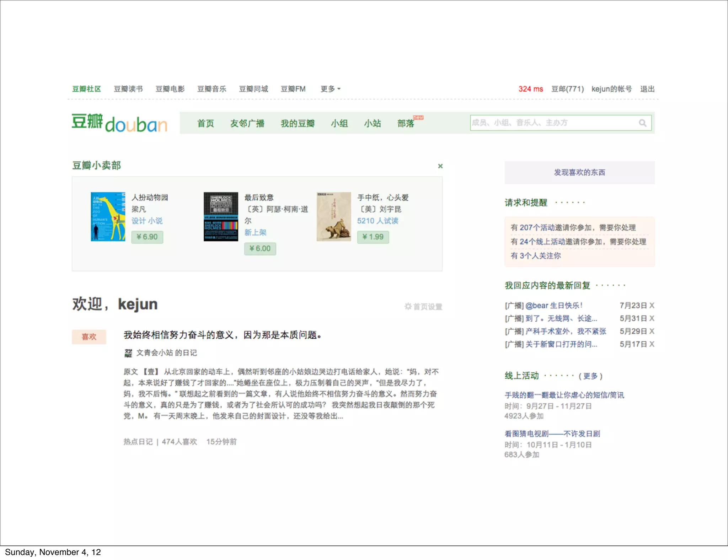The width and height of the screenshot is (728, 560).
Task: Go to the 部落 tab marked new
Action: [x=406, y=123]
